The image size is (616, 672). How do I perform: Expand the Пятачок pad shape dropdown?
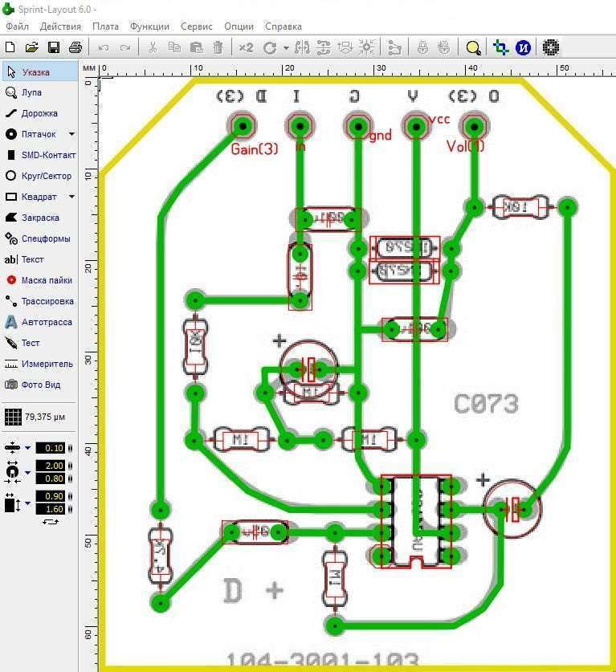click(71, 134)
